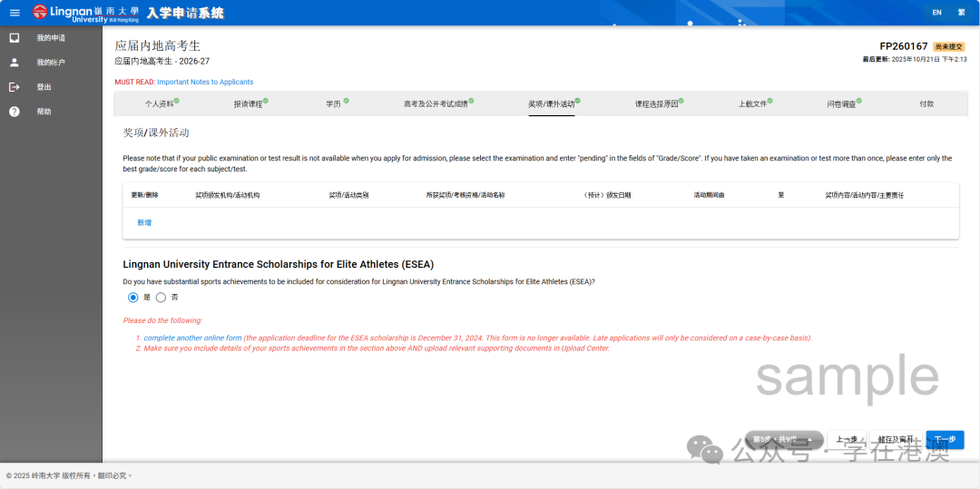This screenshot has width=980, height=489.
Task: Open the 'complete another online form' link
Action: (192, 338)
